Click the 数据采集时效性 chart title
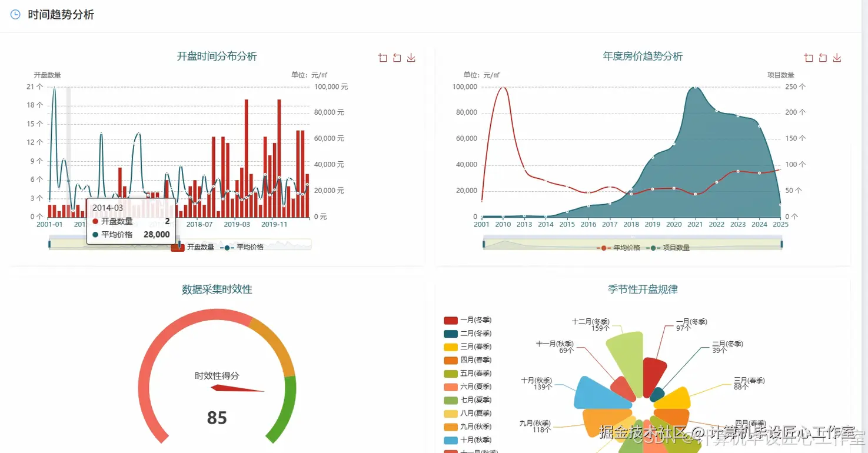The image size is (868, 453). [x=217, y=289]
